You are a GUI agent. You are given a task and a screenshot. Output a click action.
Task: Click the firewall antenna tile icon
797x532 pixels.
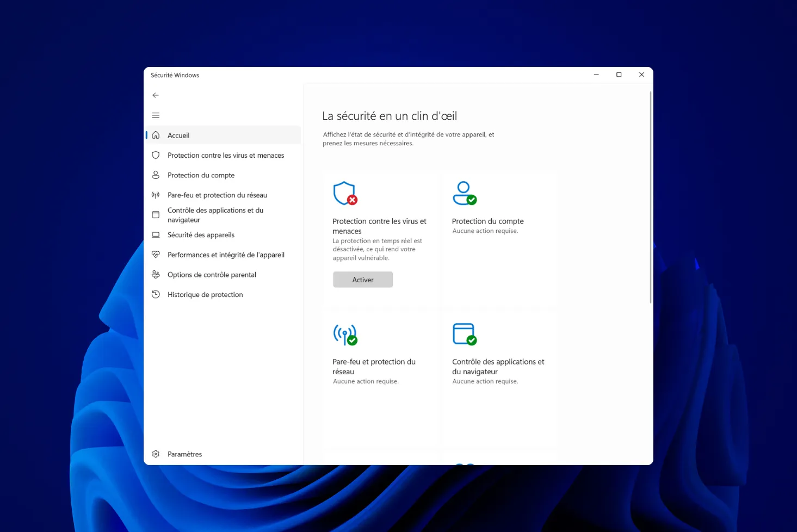[345, 334]
